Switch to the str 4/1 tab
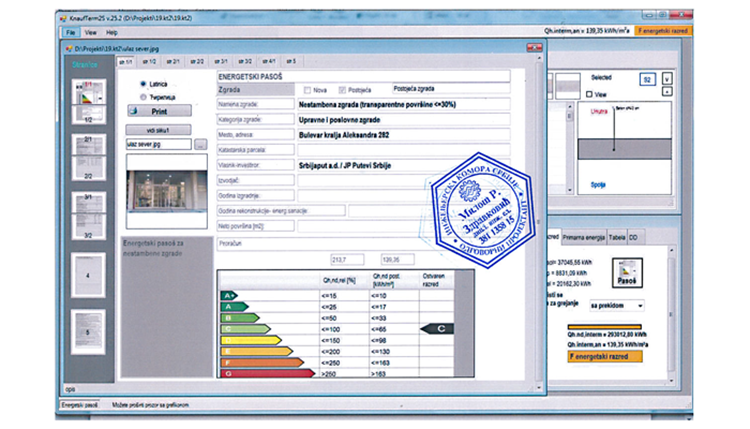Screen dimensions: 750x429 click(x=269, y=62)
